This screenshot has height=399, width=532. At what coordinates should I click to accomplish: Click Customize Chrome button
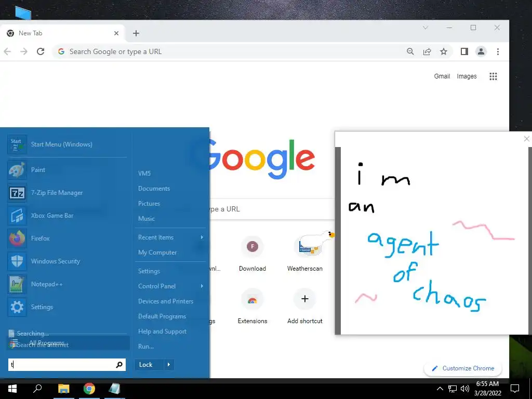point(463,368)
